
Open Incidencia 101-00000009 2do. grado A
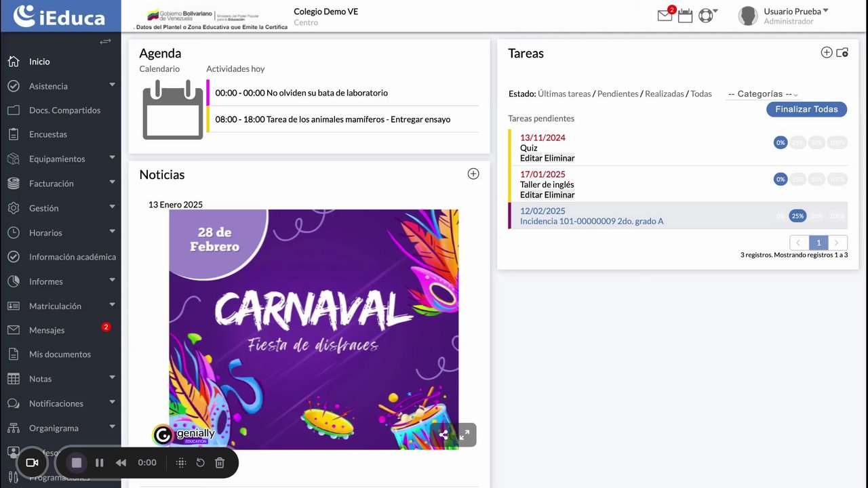pyautogui.click(x=592, y=221)
